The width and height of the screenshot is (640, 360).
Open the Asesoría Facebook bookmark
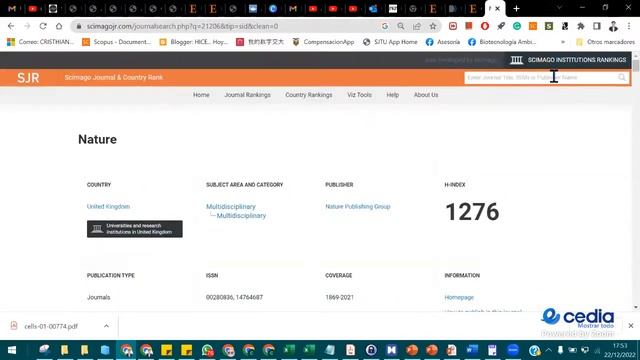point(443,42)
